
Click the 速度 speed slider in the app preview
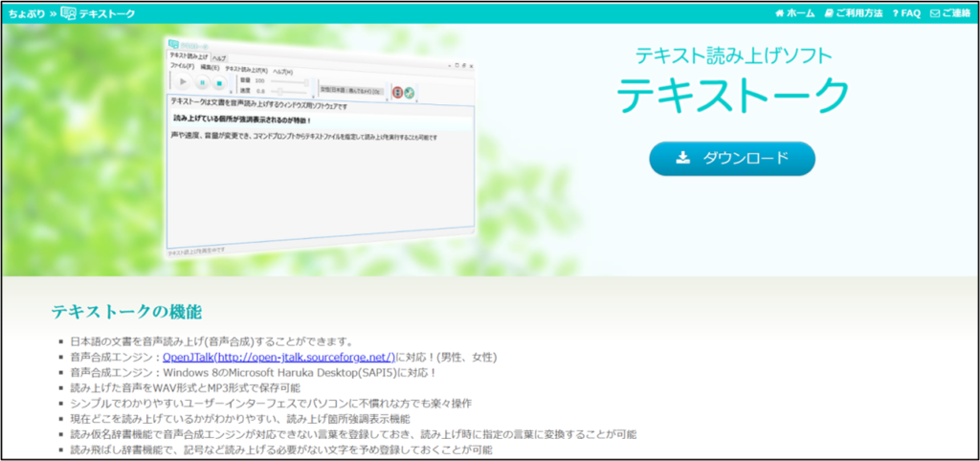pos(289,92)
